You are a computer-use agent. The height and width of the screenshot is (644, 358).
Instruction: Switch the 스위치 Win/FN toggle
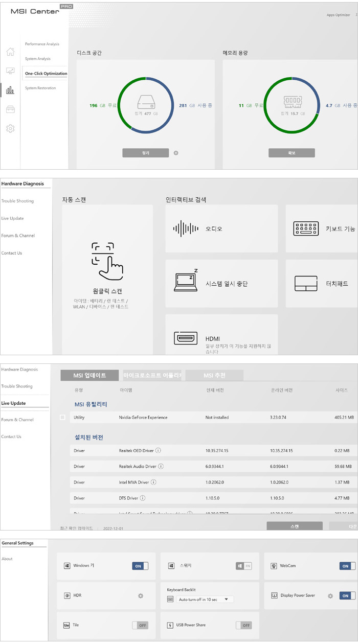(244, 566)
